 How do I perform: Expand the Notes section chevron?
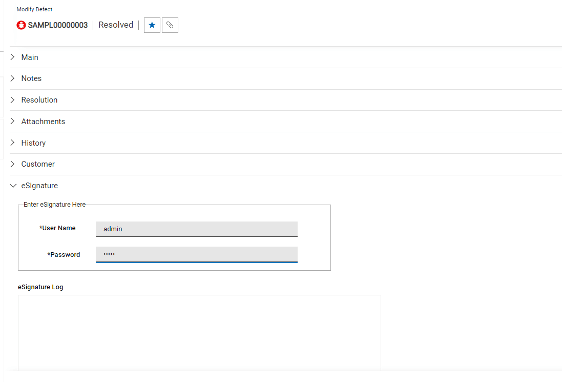[x=13, y=78]
